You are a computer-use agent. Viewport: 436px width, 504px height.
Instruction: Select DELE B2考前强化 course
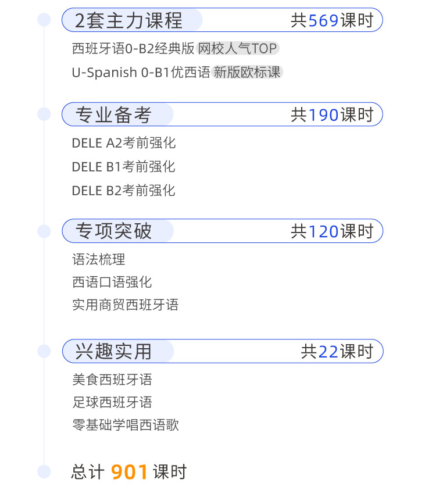[123, 191]
